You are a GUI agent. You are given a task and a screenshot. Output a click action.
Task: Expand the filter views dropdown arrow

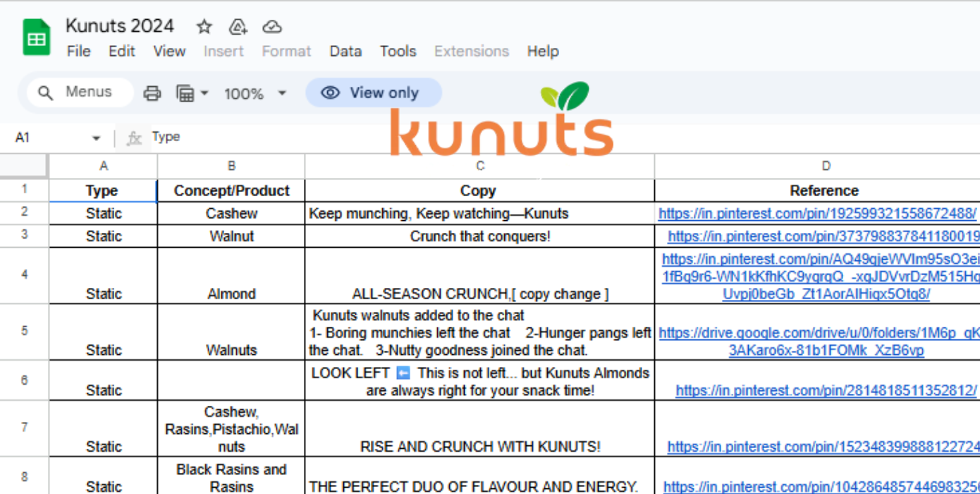204,93
